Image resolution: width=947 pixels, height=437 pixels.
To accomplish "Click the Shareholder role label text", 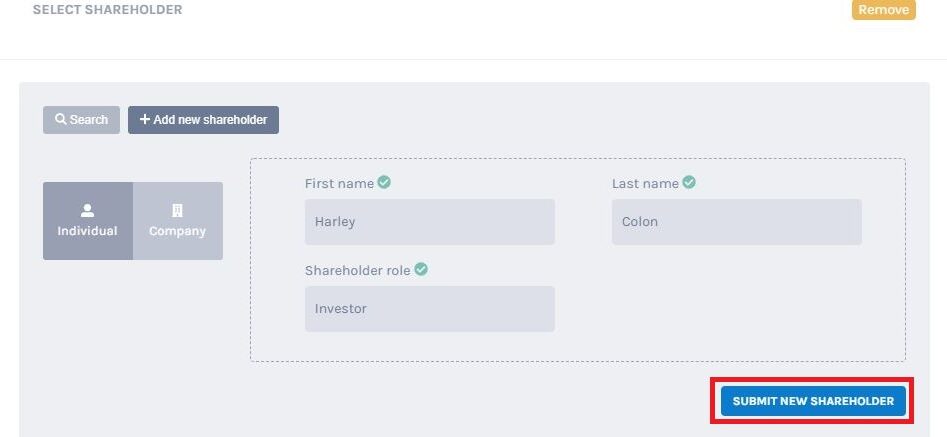I will pyautogui.click(x=358, y=270).
